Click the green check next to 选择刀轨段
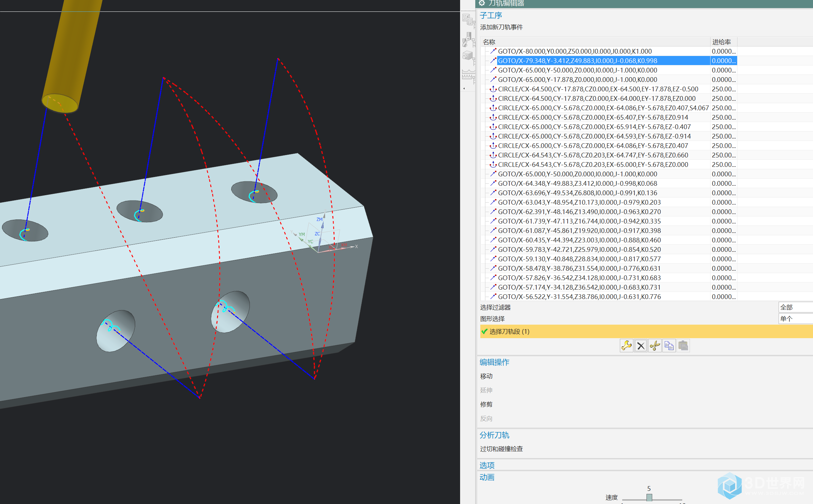813x504 pixels. click(484, 331)
